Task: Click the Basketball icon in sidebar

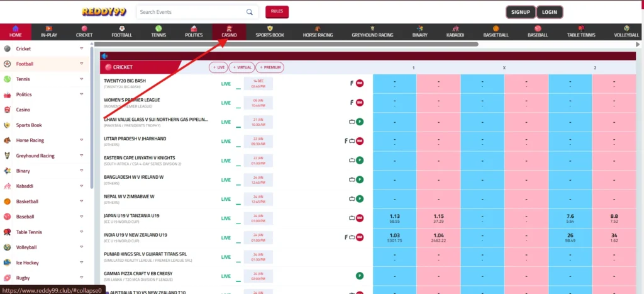Action: click(8, 201)
